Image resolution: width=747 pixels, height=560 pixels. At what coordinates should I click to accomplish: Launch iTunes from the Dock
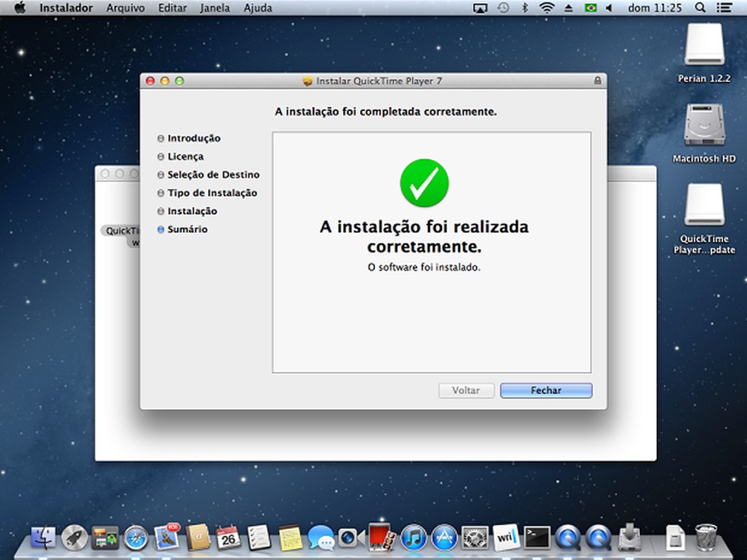point(412,540)
